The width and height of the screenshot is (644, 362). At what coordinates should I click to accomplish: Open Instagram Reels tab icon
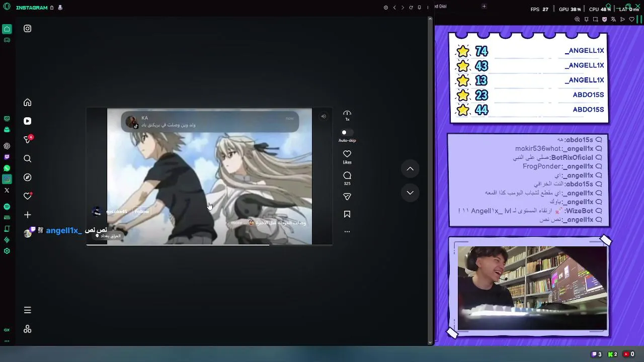coord(28,121)
